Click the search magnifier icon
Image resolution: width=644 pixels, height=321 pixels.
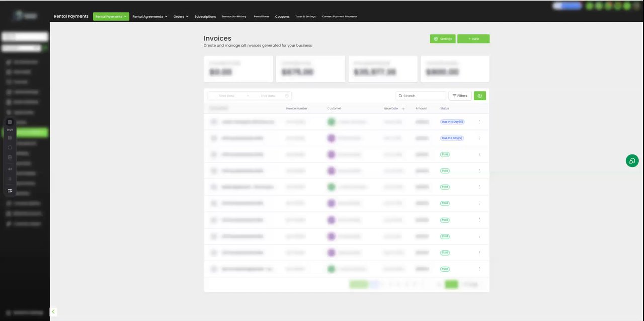click(x=400, y=96)
